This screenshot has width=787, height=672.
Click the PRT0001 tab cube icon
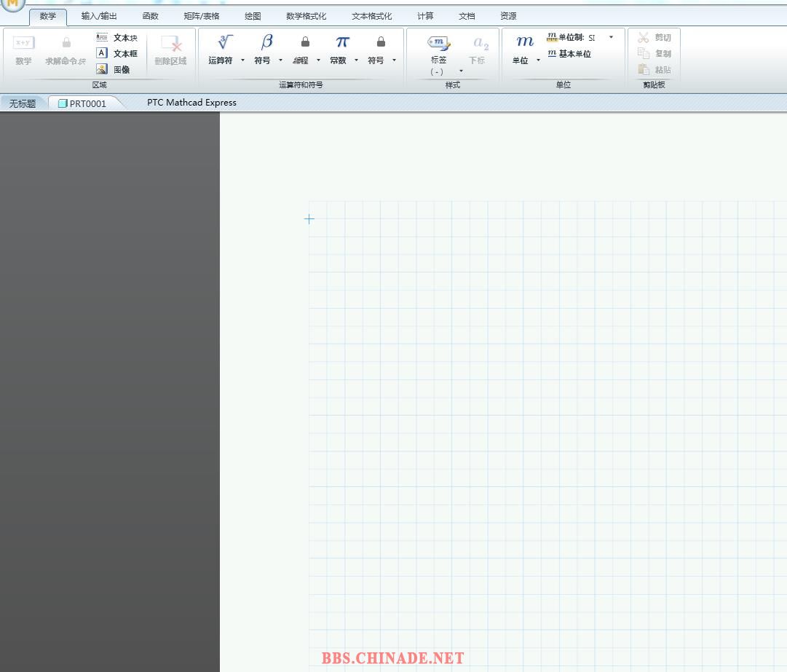tap(63, 103)
